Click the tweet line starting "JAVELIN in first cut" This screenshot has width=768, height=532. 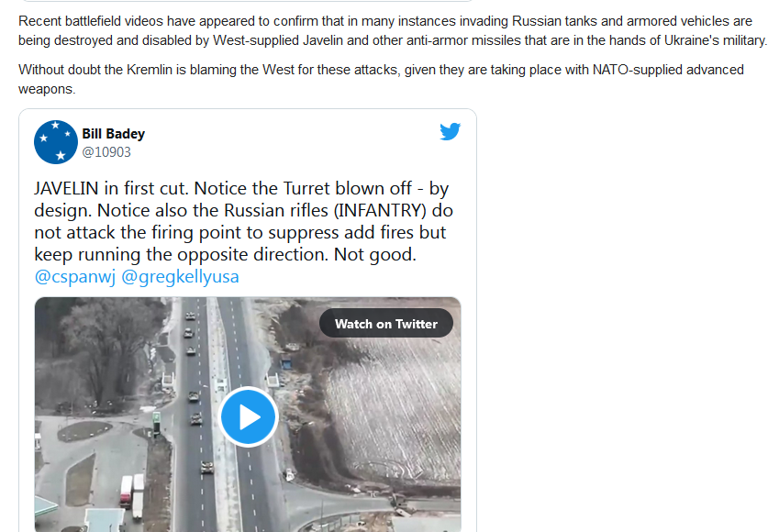[240, 189]
